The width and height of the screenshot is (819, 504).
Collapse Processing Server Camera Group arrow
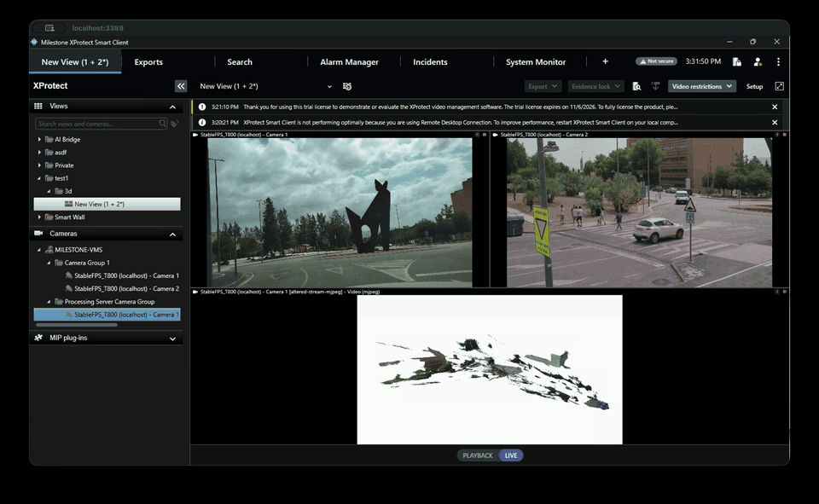click(x=49, y=302)
